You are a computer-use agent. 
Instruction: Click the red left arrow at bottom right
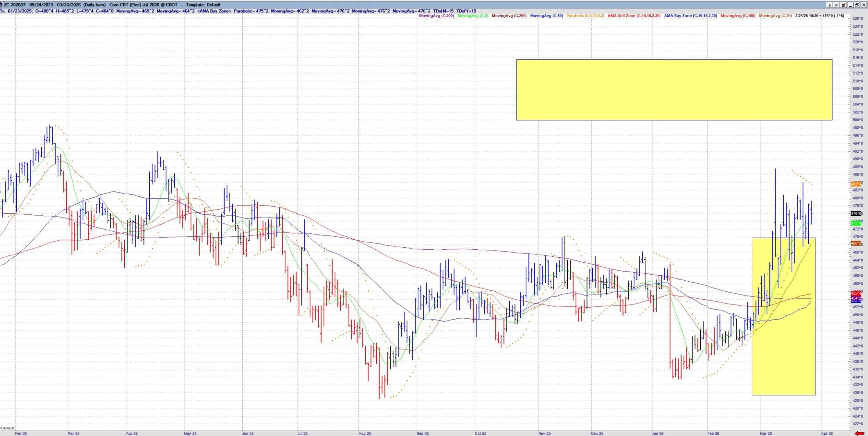[860, 433]
